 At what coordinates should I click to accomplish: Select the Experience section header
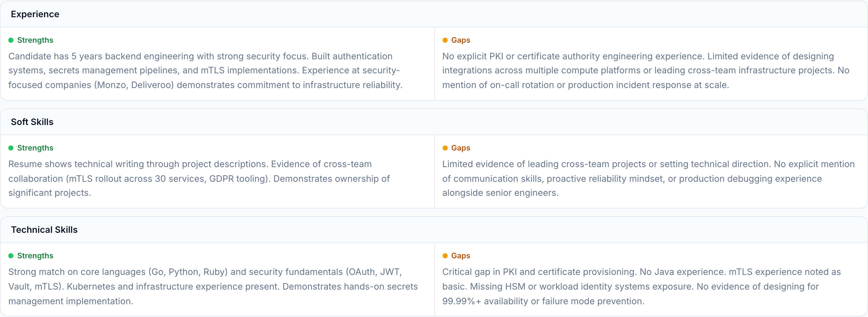35,14
